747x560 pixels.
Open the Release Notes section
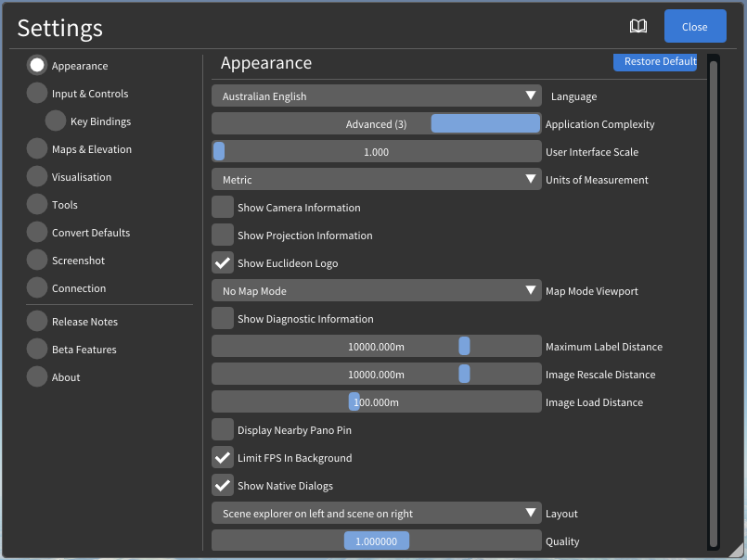click(37, 322)
